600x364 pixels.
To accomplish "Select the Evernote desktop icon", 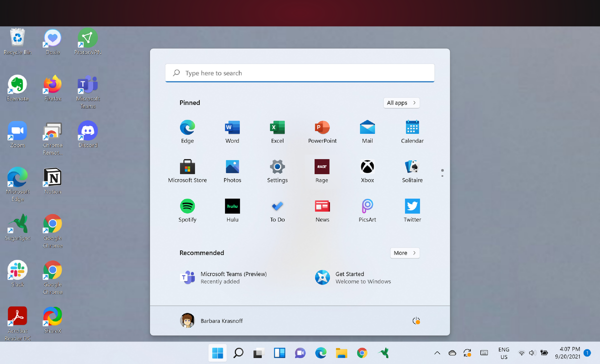I will point(17,88).
